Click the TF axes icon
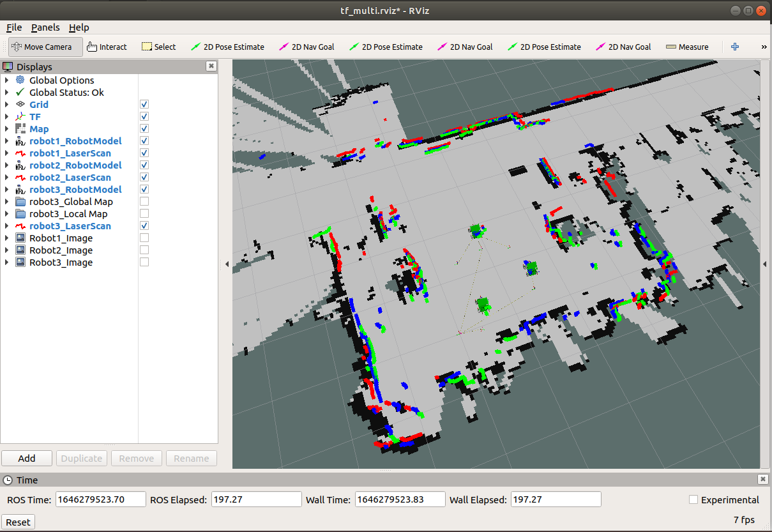 click(20, 116)
